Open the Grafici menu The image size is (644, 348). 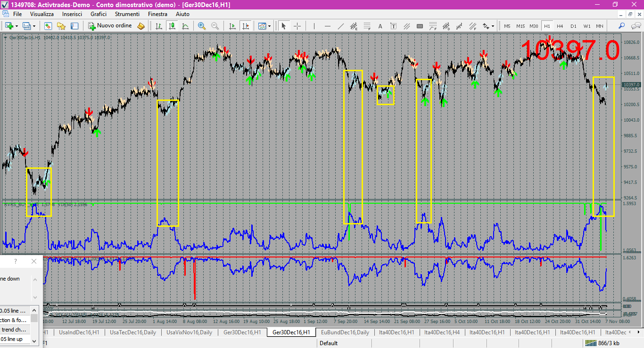tap(99, 14)
